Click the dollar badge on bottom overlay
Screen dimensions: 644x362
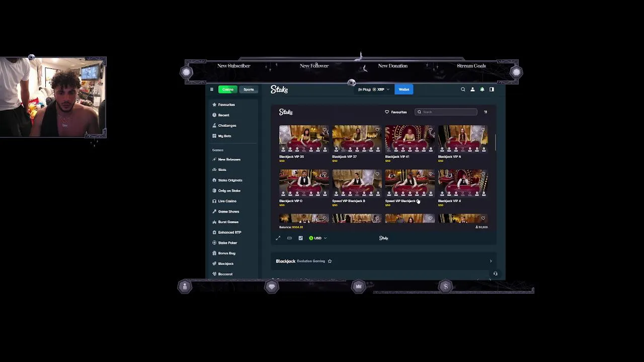click(x=445, y=287)
